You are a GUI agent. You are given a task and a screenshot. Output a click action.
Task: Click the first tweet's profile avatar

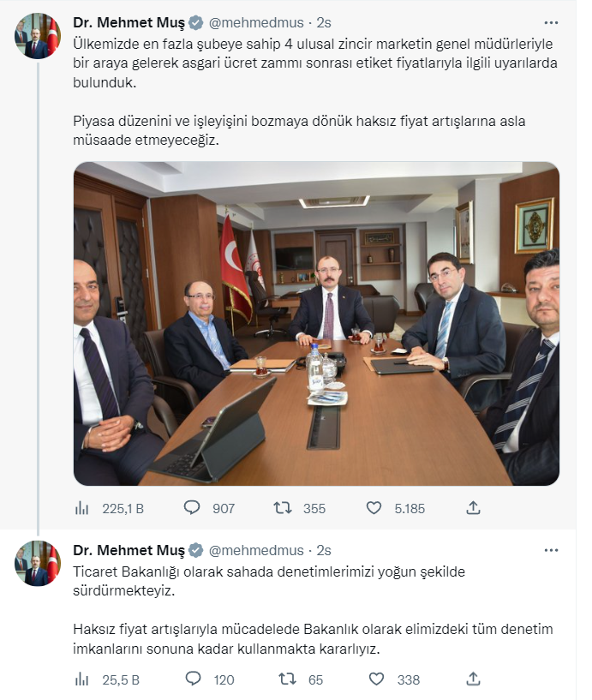[x=38, y=36]
